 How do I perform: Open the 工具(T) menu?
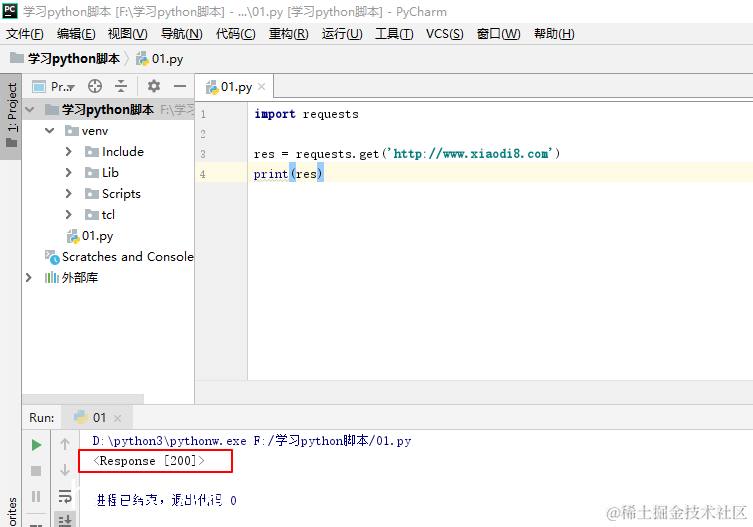(x=394, y=34)
